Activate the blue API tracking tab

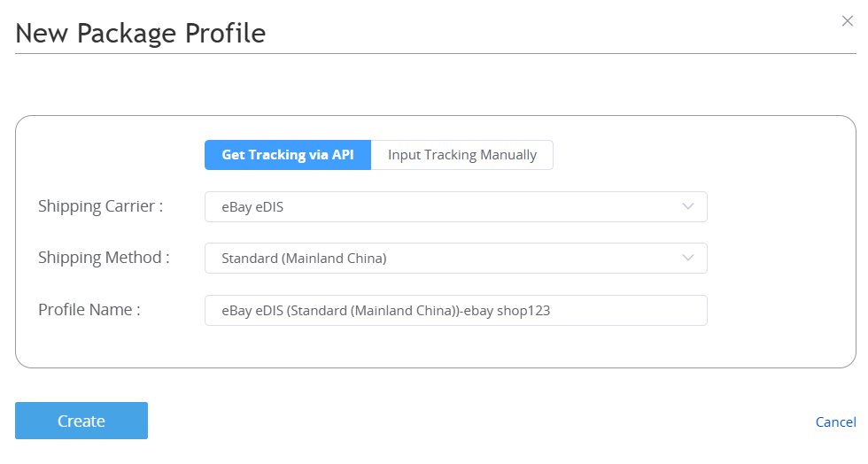pyautogui.click(x=288, y=155)
